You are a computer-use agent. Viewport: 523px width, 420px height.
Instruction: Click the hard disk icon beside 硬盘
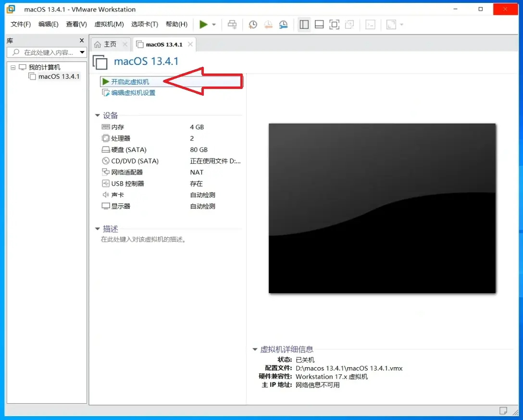tap(106, 149)
